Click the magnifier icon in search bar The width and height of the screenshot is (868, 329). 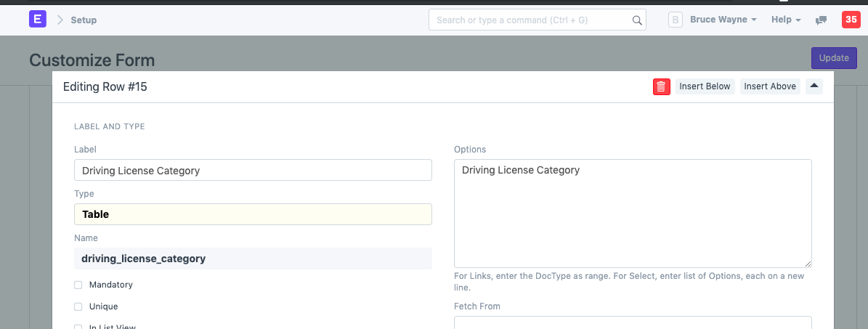pos(636,20)
